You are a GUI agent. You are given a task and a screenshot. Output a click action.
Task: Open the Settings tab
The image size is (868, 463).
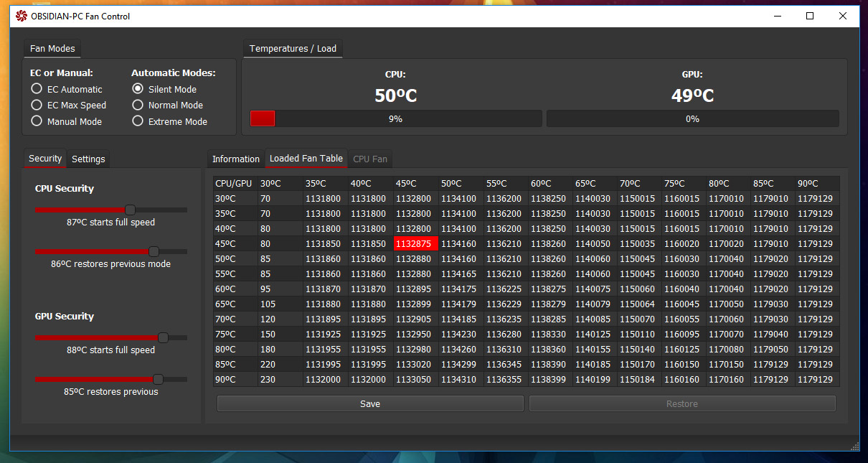click(x=88, y=159)
